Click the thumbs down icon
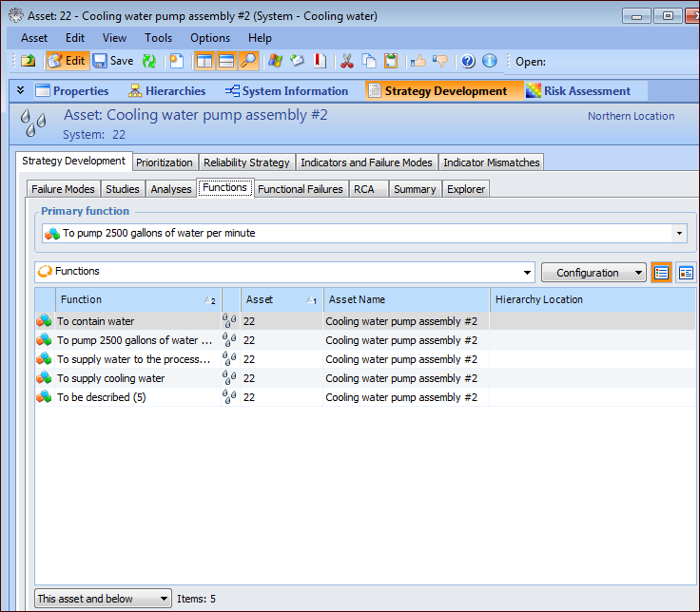Viewport: 700px width, 612px height. pos(439,61)
